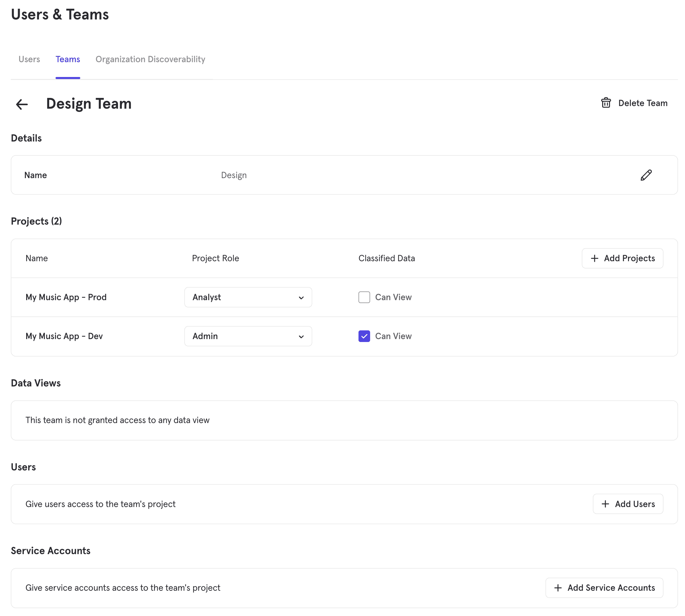This screenshot has width=685, height=616.
Task: Click the Delete Team text button
Action: pos(642,103)
